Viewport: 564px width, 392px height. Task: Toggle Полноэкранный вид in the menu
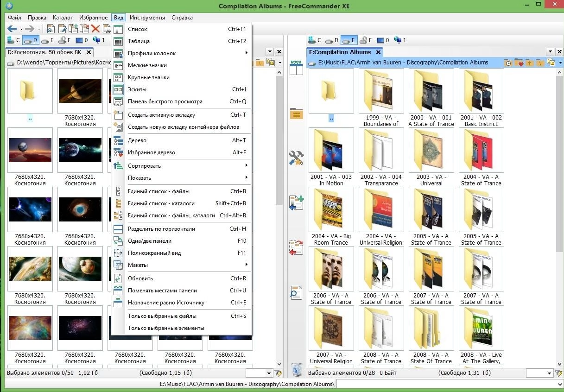182,253
